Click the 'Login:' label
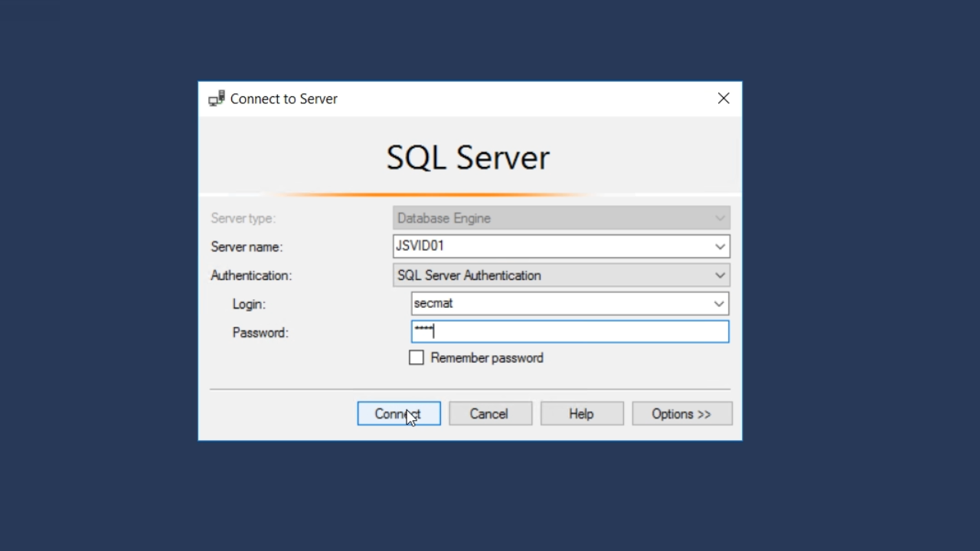 click(249, 305)
